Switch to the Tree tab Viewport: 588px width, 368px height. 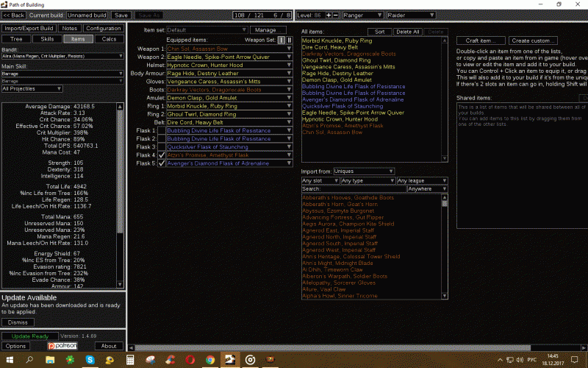coord(16,39)
